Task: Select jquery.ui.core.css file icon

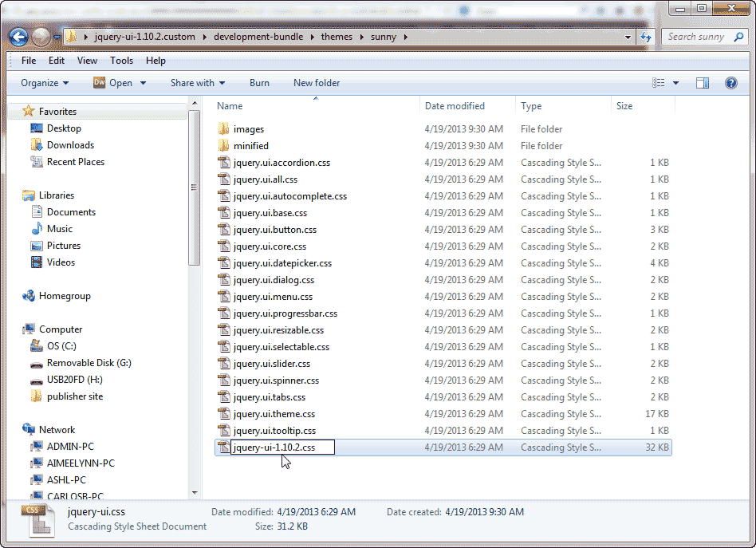Action: (x=224, y=246)
